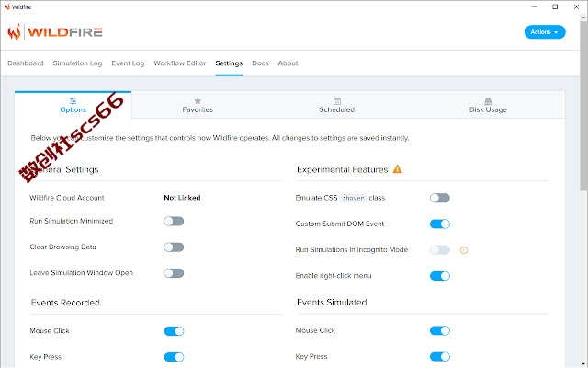Disable Enable right-click menu switch

439,276
